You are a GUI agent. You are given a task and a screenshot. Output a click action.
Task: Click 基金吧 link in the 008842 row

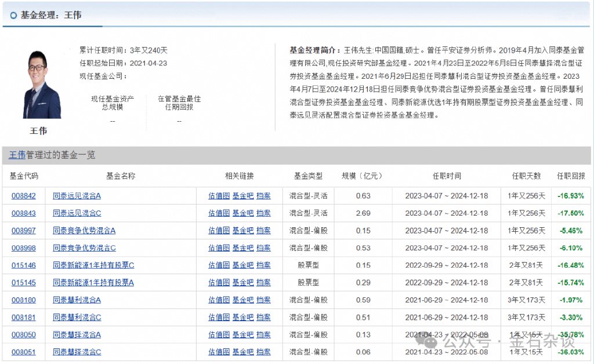[x=243, y=196]
